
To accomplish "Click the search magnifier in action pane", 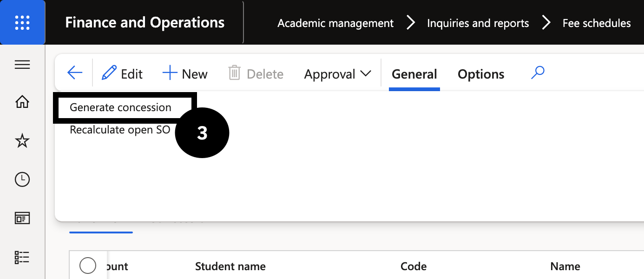I will pyautogui.click(x=538, y=73).
